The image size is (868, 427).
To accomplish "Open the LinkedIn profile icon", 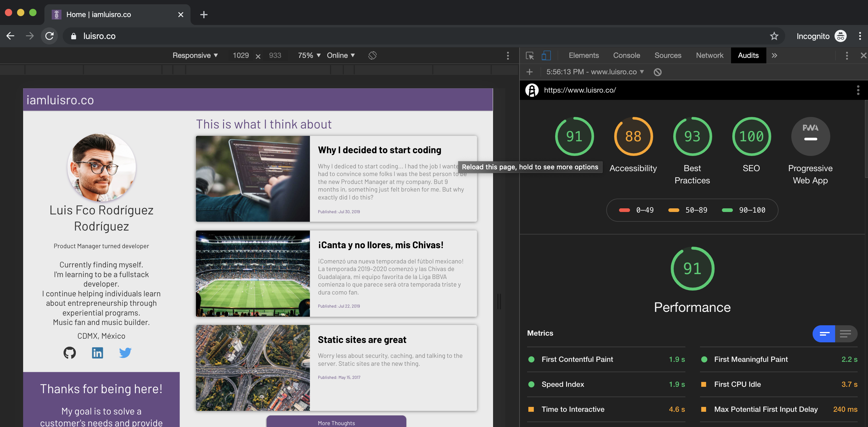I will 97,353.
